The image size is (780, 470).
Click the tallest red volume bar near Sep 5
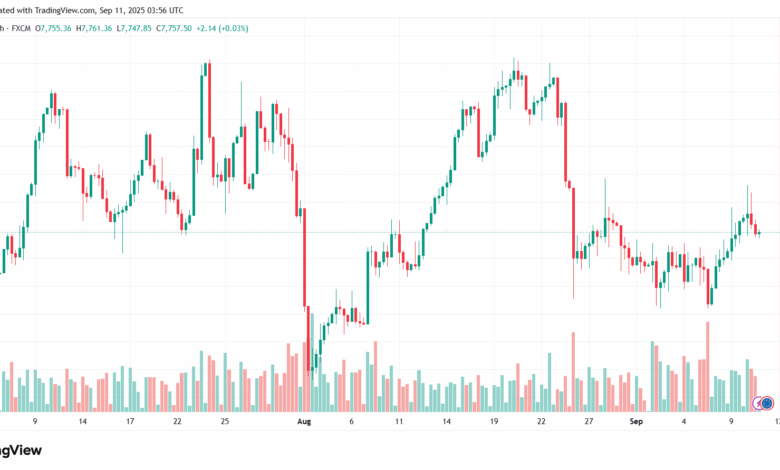708,365
